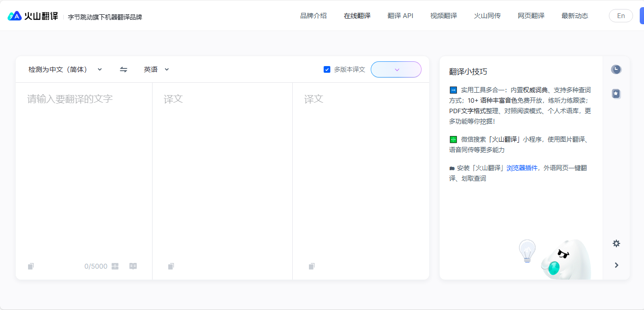Image resolution: width=644 pixels, height=310 pixels.
Task: Follow the 浏览器插件 link
Action: click(522, 168)
